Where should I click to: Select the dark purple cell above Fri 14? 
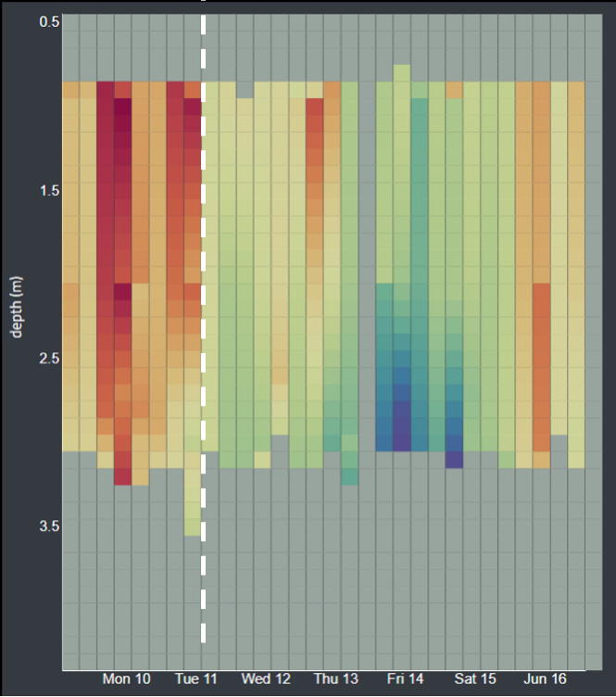[402, 434]
